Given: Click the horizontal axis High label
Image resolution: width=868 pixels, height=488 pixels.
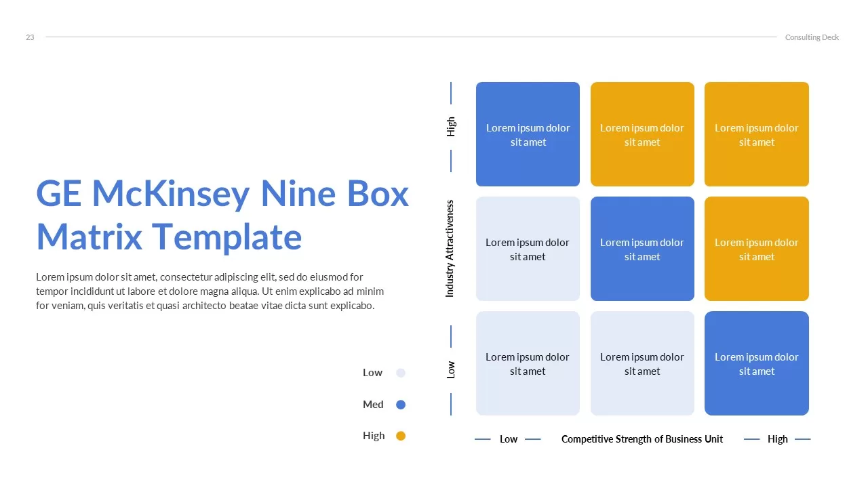Looking at the screenshot, I should 778,439.
